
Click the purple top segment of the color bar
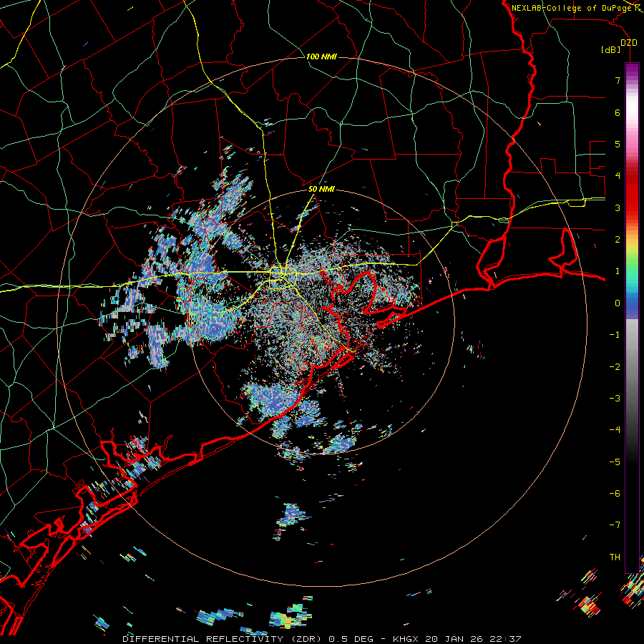[x=632, y=70]
